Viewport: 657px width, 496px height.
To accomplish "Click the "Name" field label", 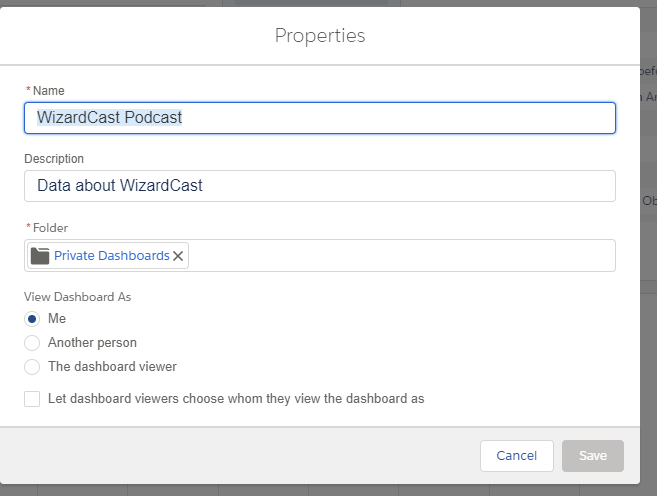I will coord(49,91).
